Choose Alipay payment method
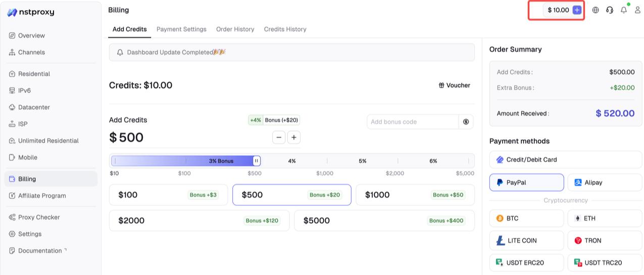Screen dimensions: 644x275 605,183
